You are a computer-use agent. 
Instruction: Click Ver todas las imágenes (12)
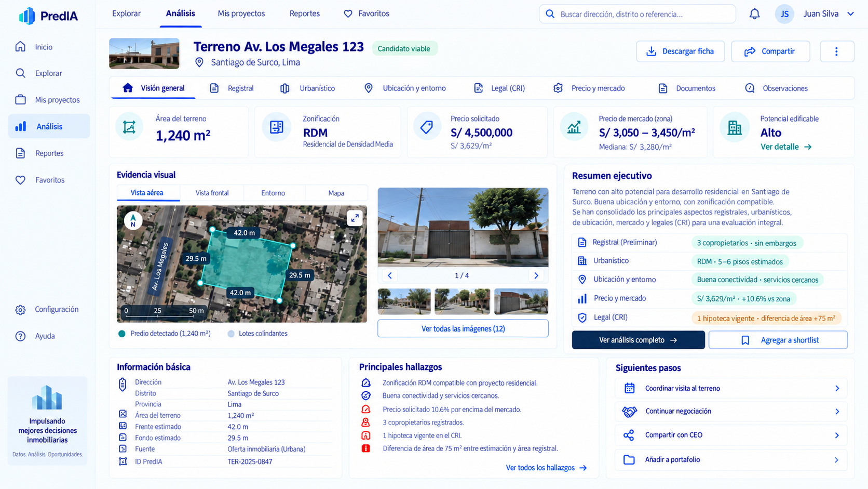click(463, 328)
